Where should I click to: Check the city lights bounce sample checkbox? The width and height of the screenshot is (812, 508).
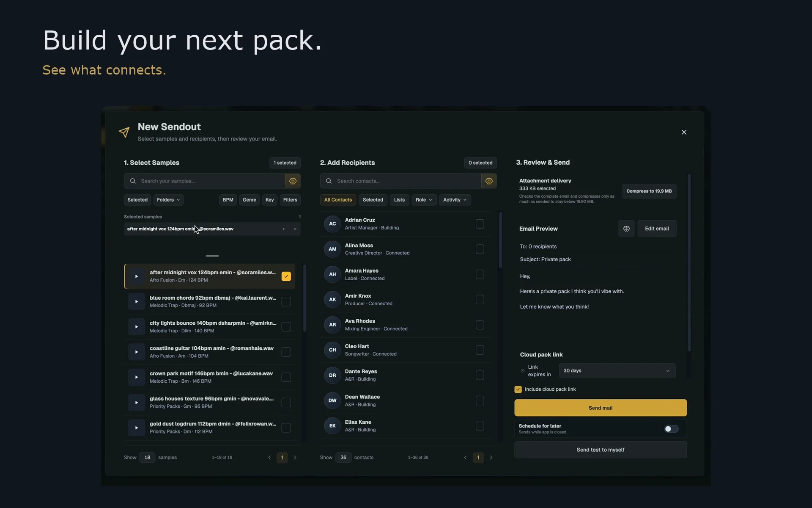286,327
